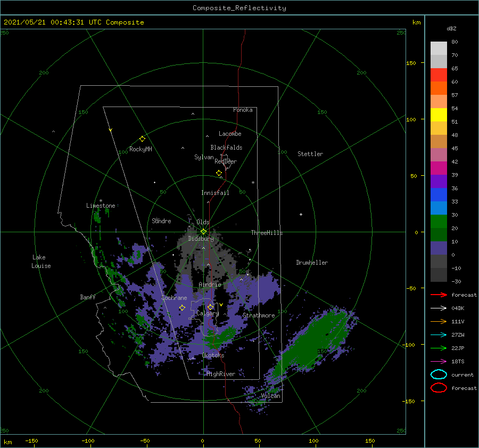
Task: Click the asterisk marker above Limestone
Action: tap(101, 201)
